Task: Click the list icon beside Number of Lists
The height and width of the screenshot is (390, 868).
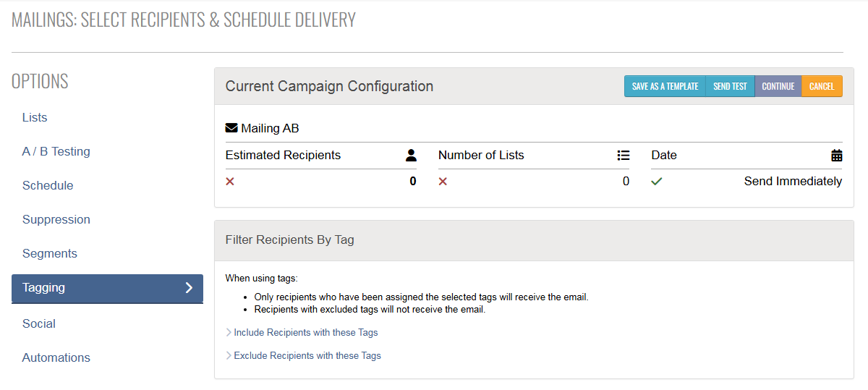Action: [624, 155]
